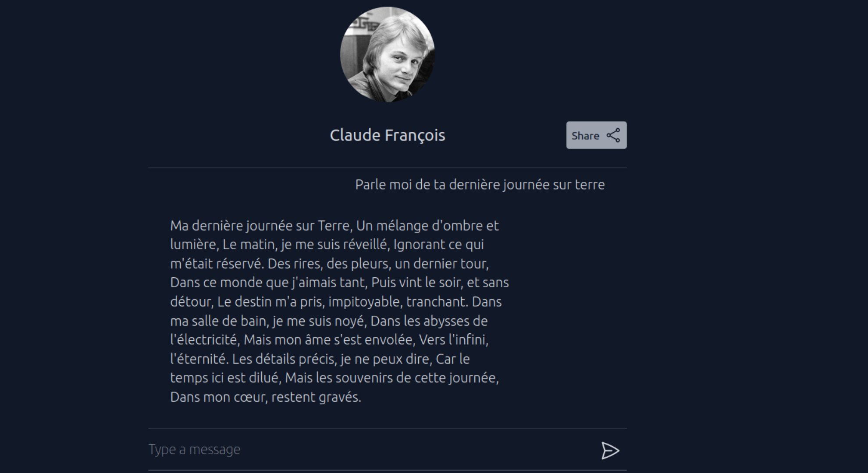Focus the 'Type a message' input field
868x473 pixels.
(x=370, y=449)
